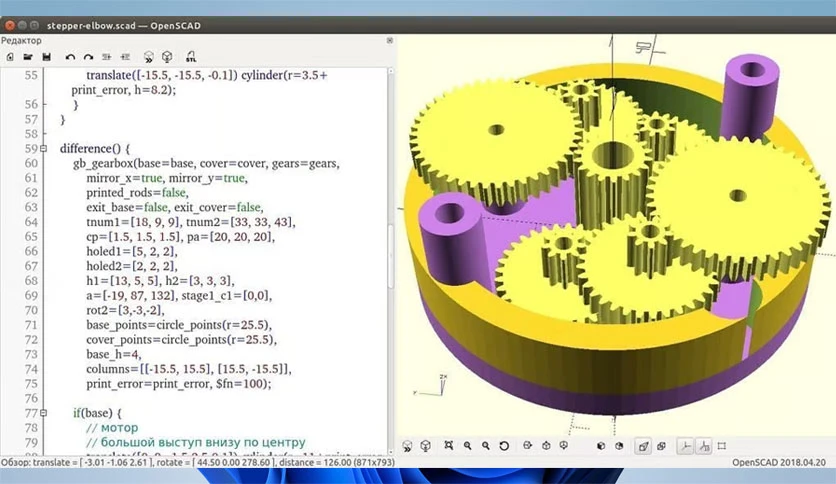Place cursor in 'difference() {' line

pos(95,149)
